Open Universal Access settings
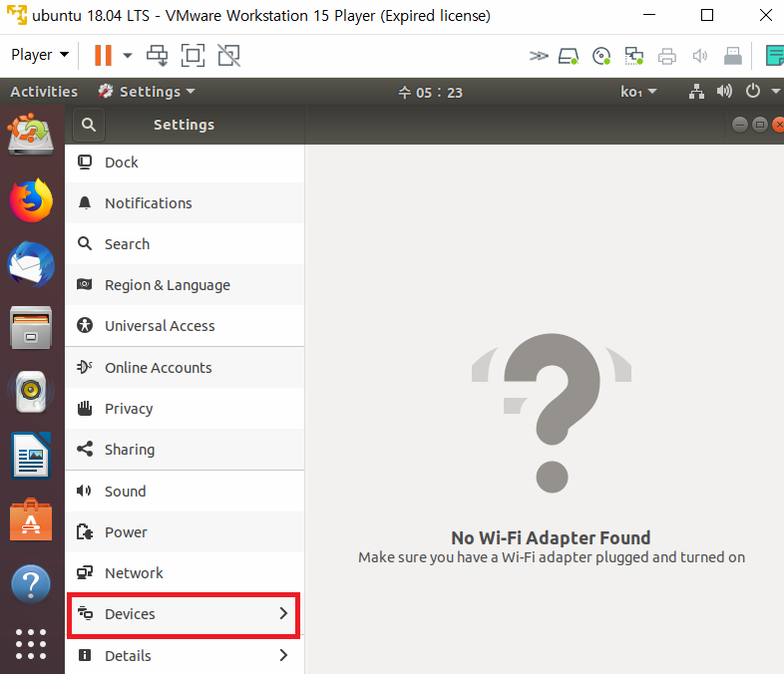The width and height of the screenshot is (784, 674). coord(185,326)
